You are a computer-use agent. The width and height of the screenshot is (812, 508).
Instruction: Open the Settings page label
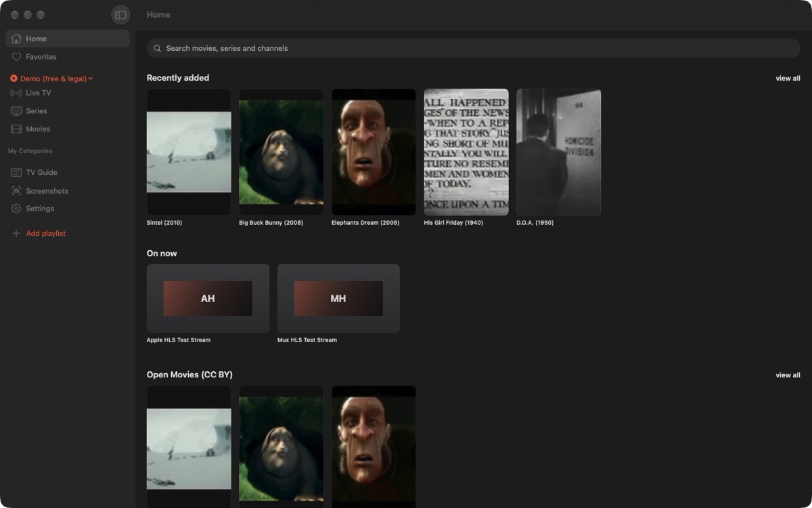pyautogui.click(x=40, y=209)
